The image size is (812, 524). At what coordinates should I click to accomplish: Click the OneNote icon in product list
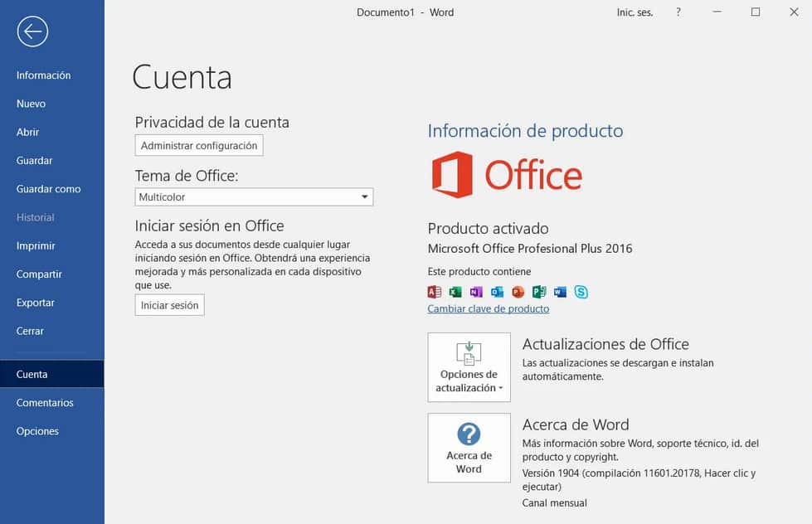pos(476,292)
